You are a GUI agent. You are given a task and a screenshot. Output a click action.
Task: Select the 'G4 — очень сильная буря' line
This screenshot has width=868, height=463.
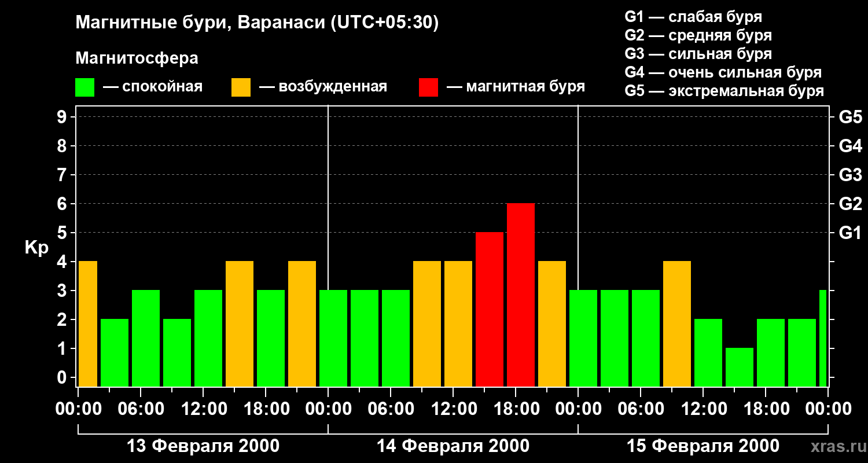pos(723,72)
